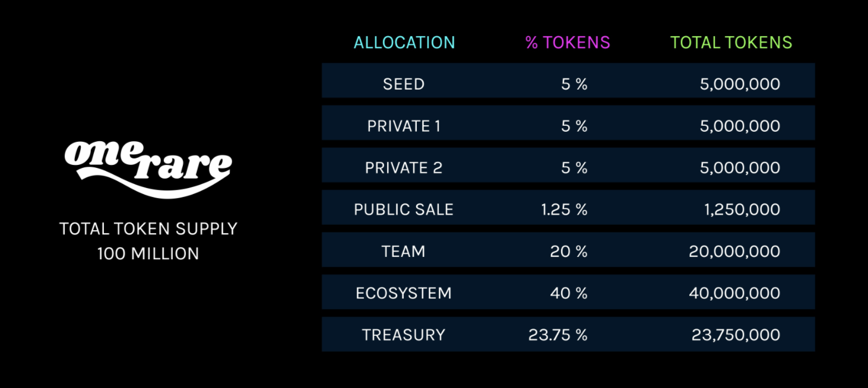Select the PRIVATE 1 row label
The height and width of the screenshot is (388, 868).
click(404, 126)
